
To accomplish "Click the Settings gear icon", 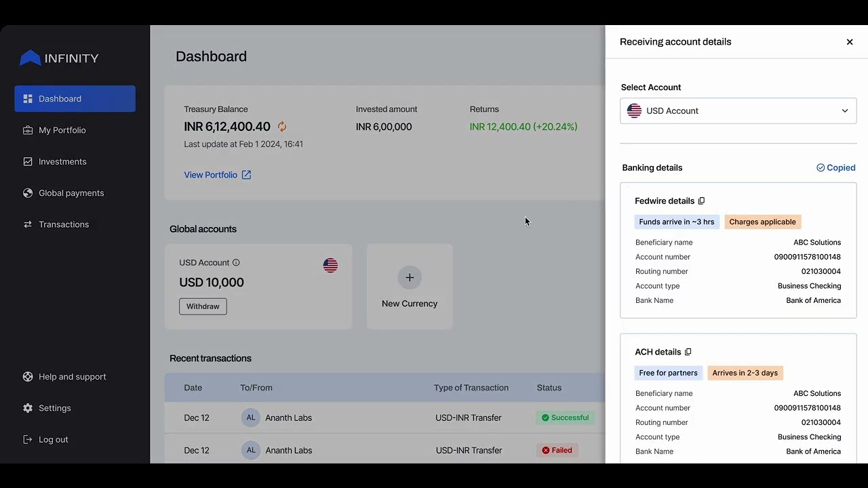I will click(28, 408).
